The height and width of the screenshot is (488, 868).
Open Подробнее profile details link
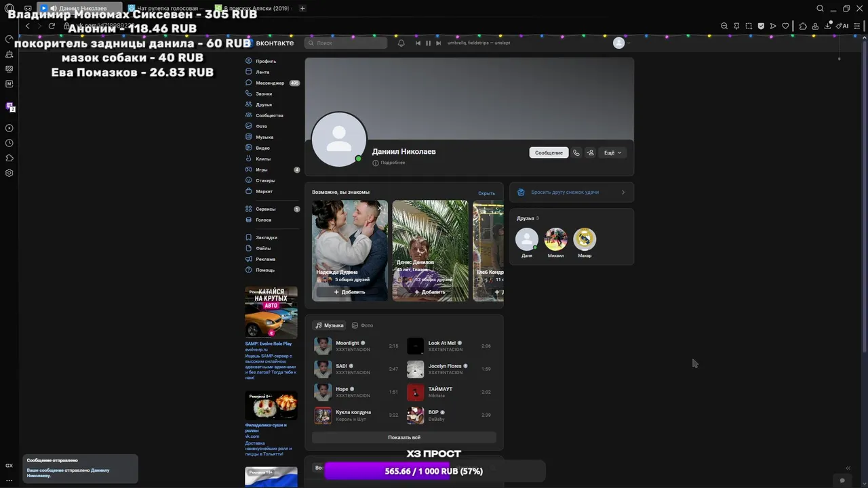point(389,163)
